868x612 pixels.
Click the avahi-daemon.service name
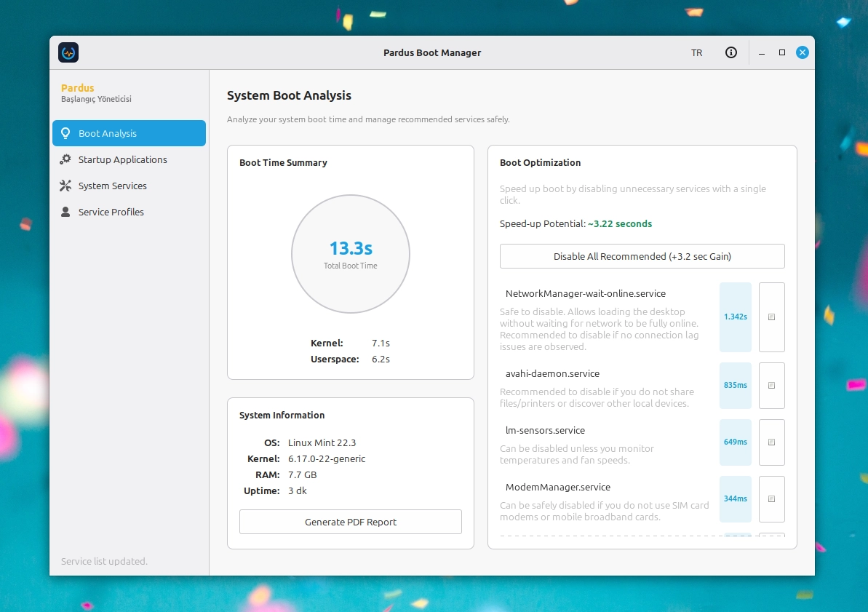click(x=552, y=374)
